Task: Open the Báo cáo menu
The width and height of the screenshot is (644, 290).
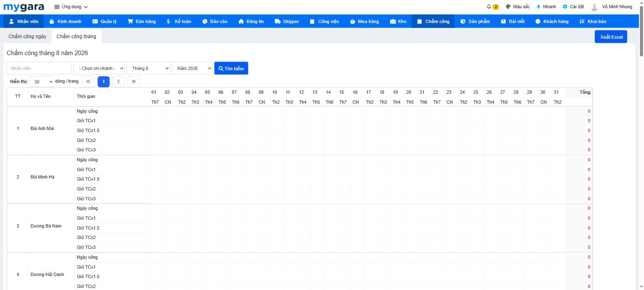Action: [x=215, y=21]
